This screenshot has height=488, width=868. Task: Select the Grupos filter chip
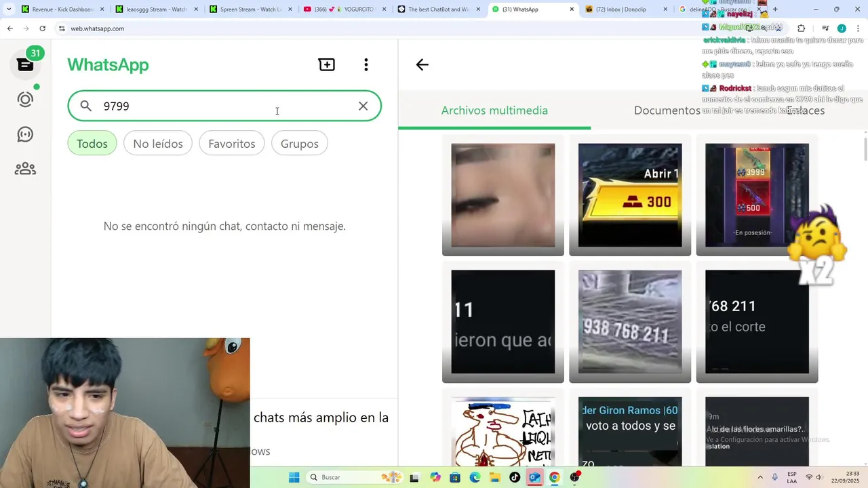click(300, 144)
